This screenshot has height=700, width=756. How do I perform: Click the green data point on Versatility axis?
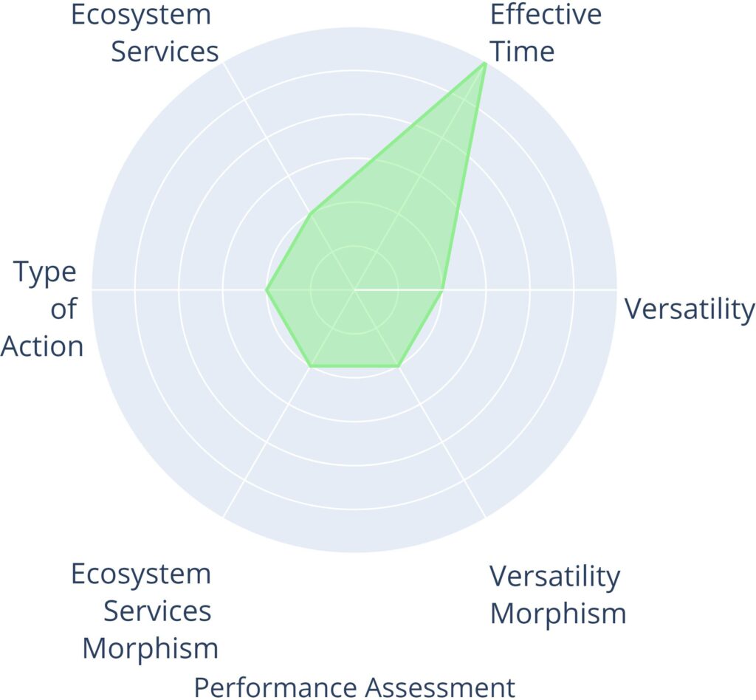click(x=442, y=289)
